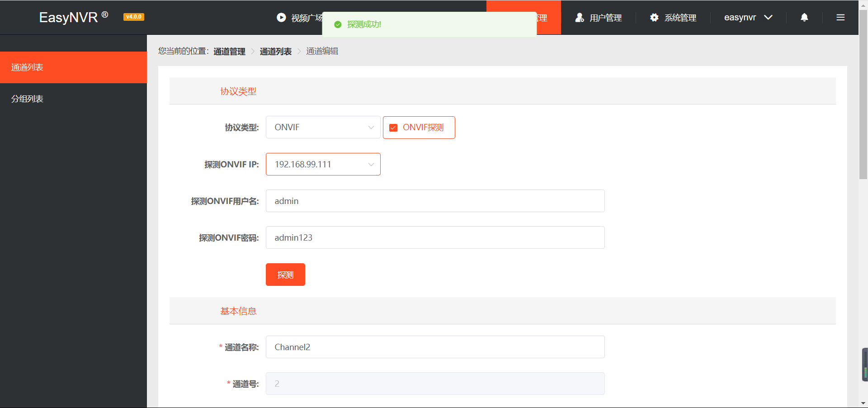The width and height of the screenshot is (868, 408).
Task: Click the disabled 通道号 field
Action: coord(435,384)
